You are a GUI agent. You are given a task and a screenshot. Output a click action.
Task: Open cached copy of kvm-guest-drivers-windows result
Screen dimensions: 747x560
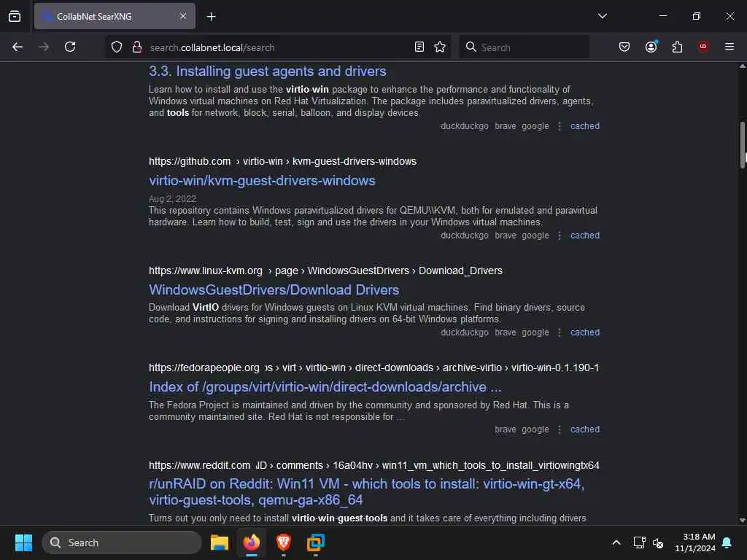pos(585,236)
